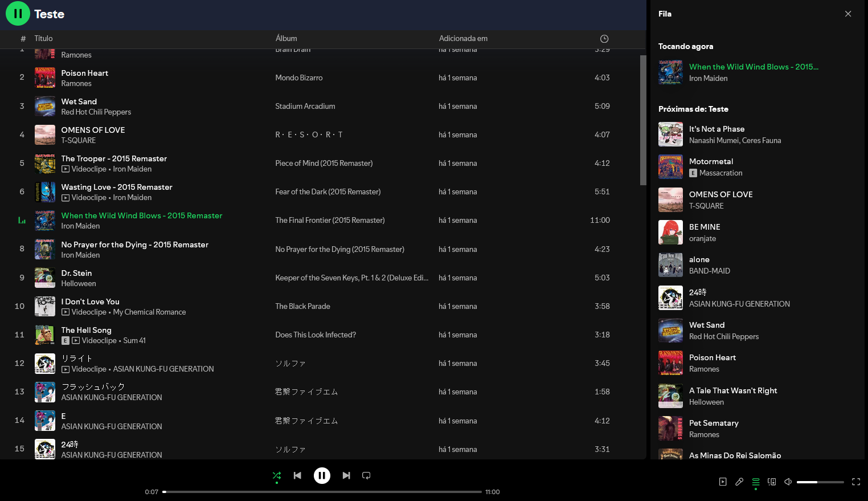Open Nanashi Mumei artist in the queue
The height and width of the screenshot is (501, 868).
click(x=712, y=140)
